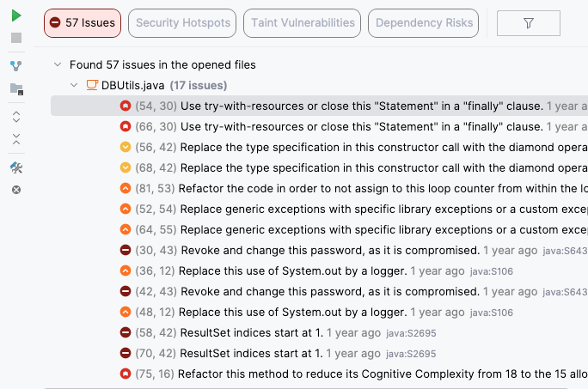588x389 pixels.
Task: Click the Collapse All arrows icon
Action: [16, 139]
